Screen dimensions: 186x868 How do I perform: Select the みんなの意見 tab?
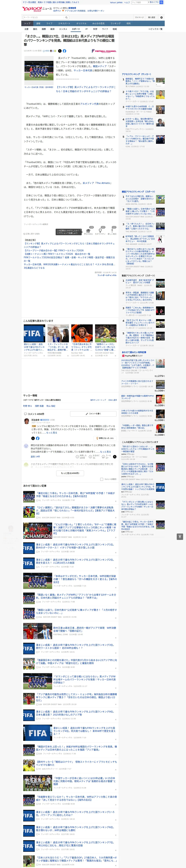98,24
